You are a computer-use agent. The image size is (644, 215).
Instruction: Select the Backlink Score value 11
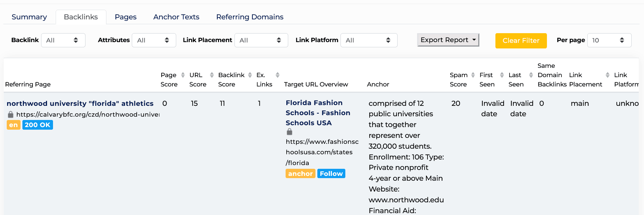click(222, 104)
